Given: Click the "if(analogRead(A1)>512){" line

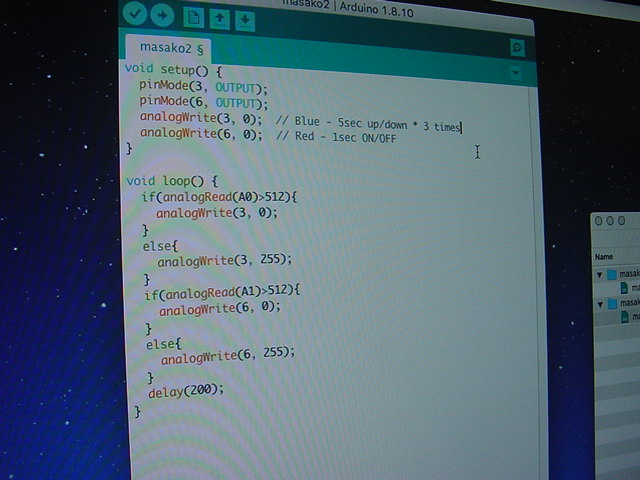Looking at the screenshot, I should (222, 292).
